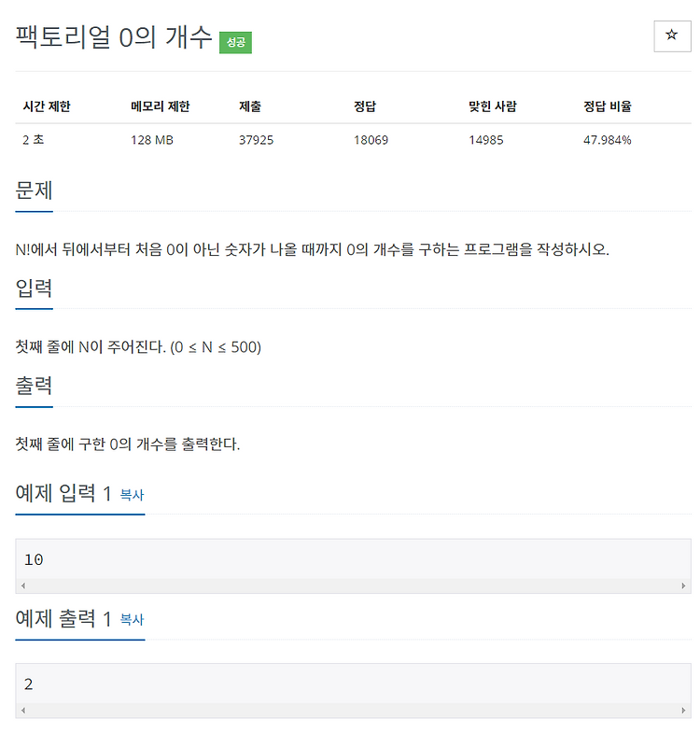The width and height of the screenshot is (700, 733).
Task: Click right scroll arrow of sample output box
Action: click(683, 710)
